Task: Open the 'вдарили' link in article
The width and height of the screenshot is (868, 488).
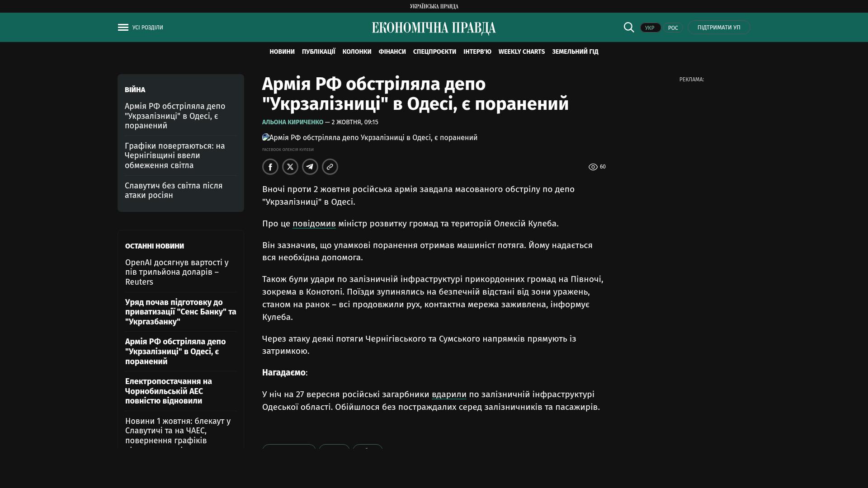Action: (x=448, y=394)
